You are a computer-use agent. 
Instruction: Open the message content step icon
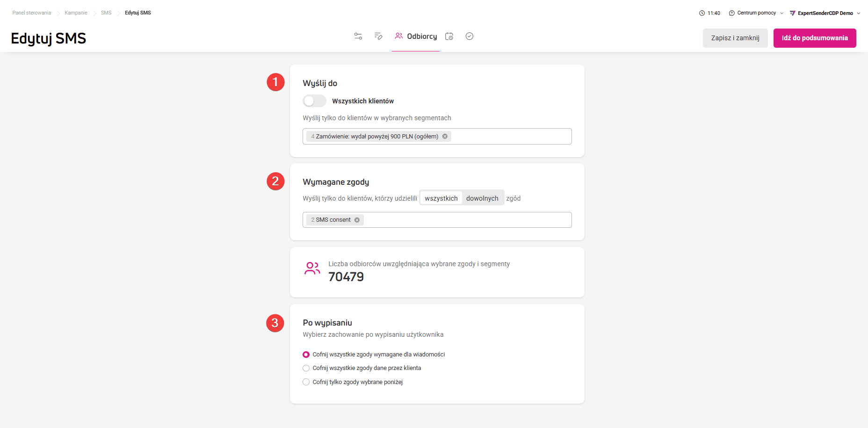coord(378,36)
